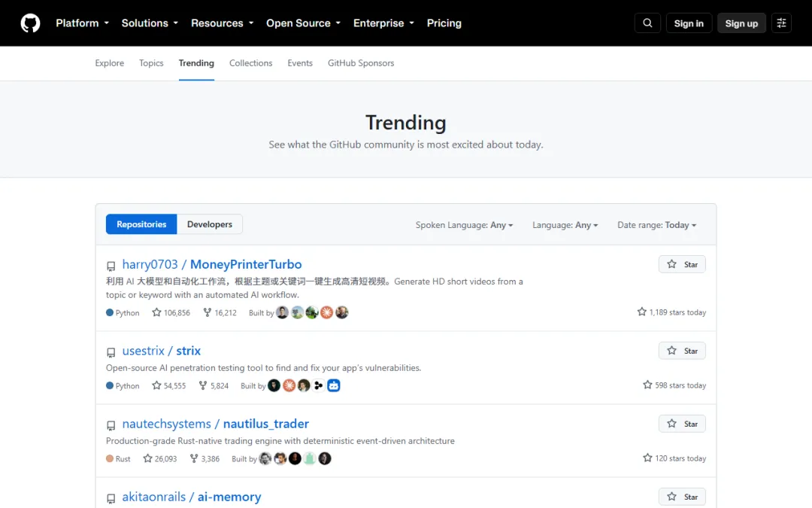
Task: Open the Language filter dropdown
Action: (565, 225)
